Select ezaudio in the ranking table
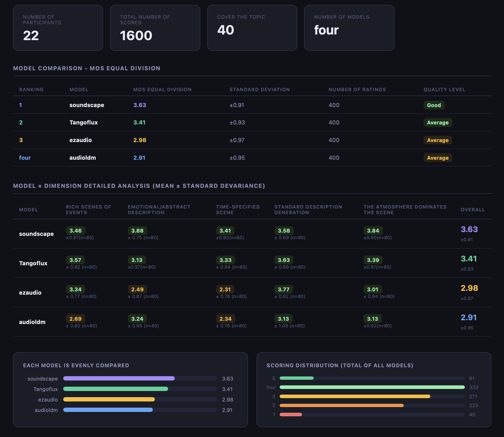 [81, 140]
